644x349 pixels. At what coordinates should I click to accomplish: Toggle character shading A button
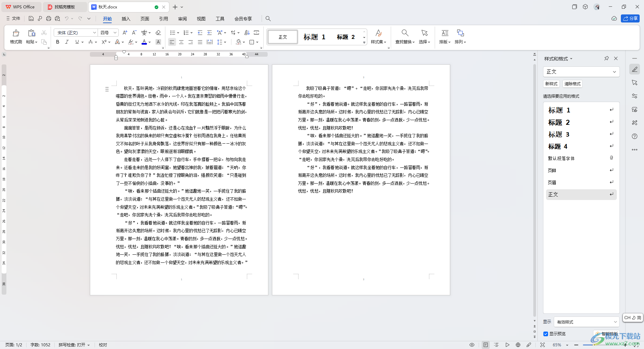pyautogui.click(x=158, y=42)
